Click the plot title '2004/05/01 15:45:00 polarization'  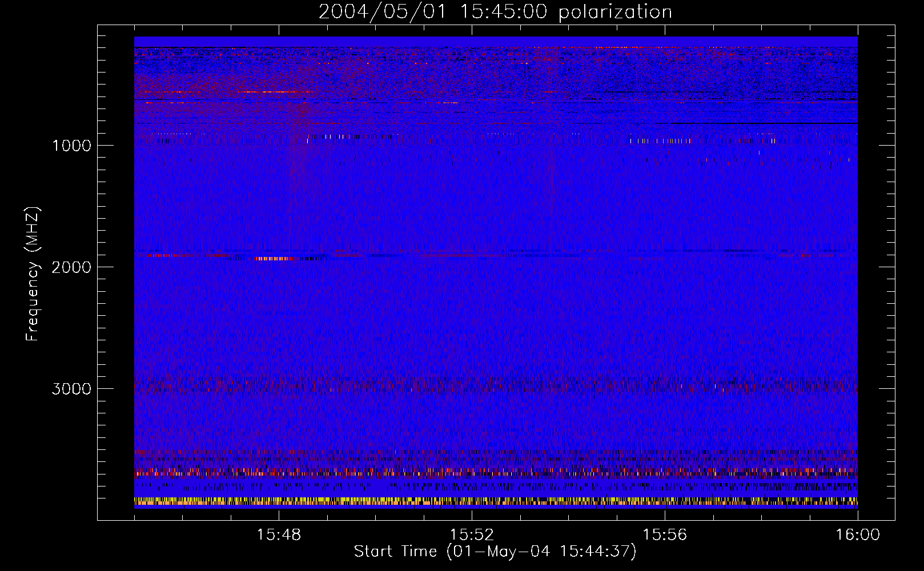[x=495, y=12]
